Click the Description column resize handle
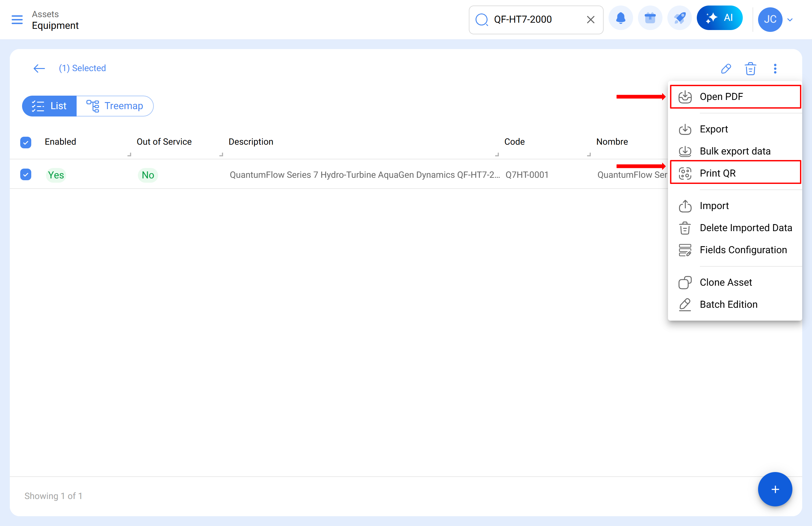This screenshot has height=526, width=812. tap(497, 154)
